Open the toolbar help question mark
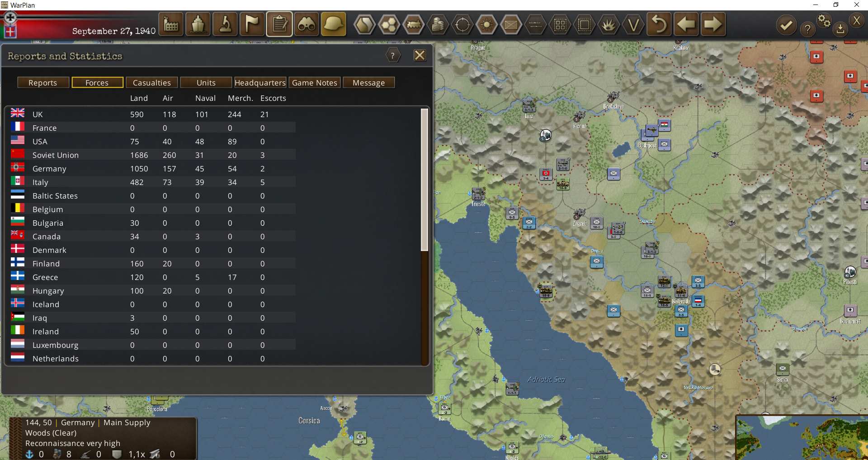This screenshot has width=868, height=460. pos(807,30)
